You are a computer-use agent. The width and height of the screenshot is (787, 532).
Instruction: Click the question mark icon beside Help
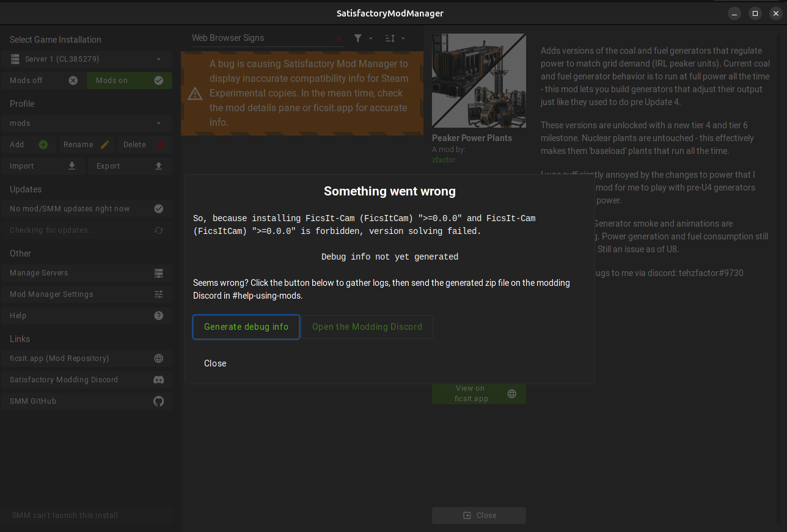coord(159,316)
